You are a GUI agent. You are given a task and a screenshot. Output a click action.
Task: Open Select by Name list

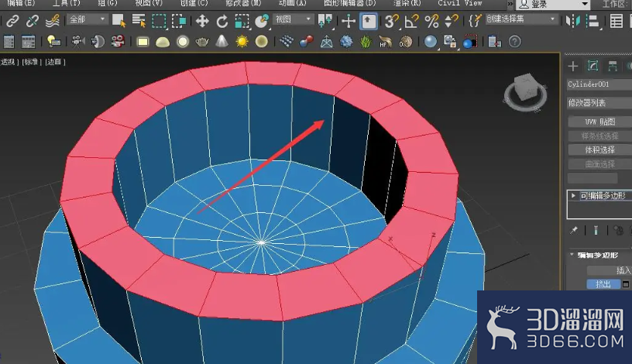click(x=139, y=21)
